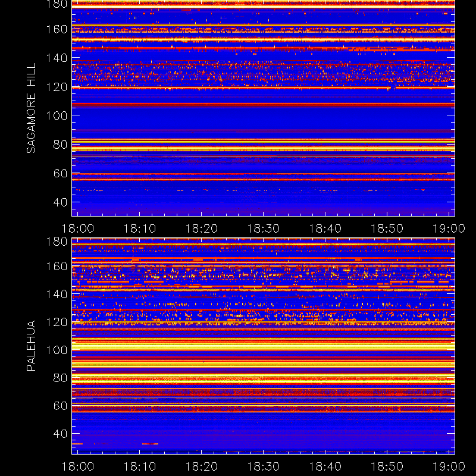
Task: Click the 18:50 time label under the Sagamore Hill plot
Action: click(x=387, y=228)
